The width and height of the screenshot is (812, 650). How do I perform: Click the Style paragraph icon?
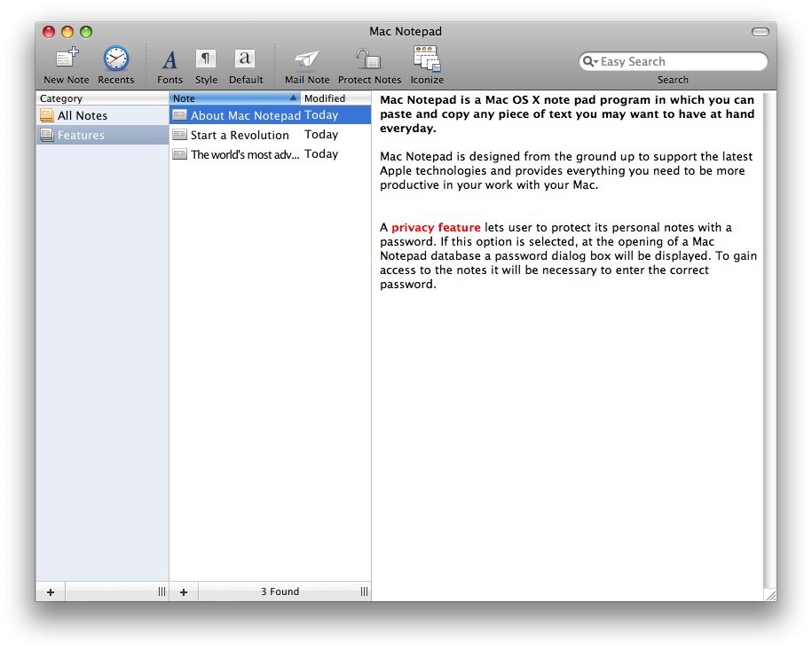(x=206, y=59)
